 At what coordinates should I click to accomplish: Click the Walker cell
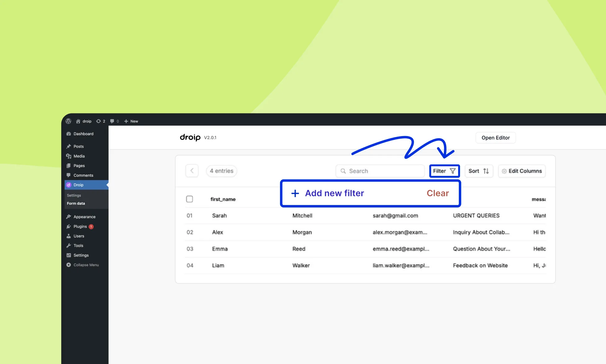point(301,265)
